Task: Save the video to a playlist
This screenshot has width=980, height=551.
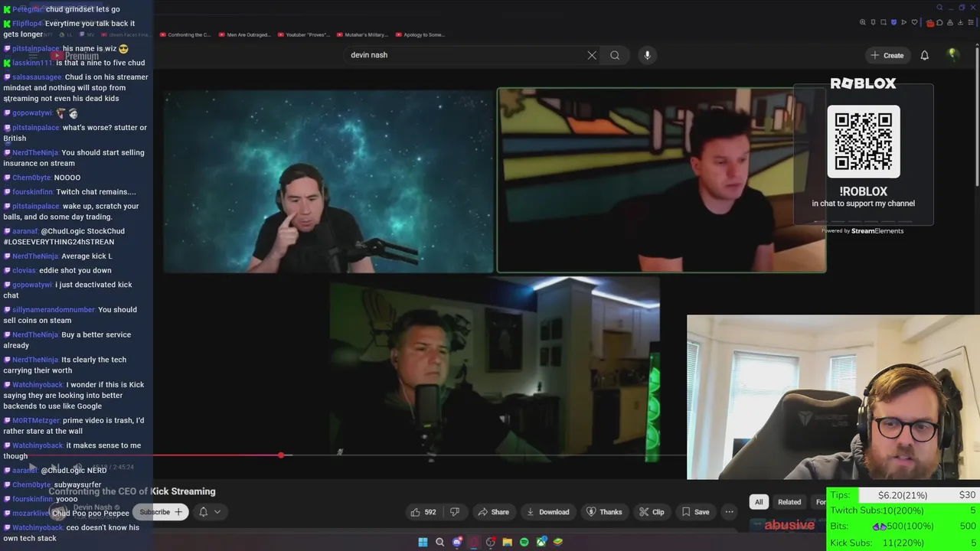Action: 694,512
